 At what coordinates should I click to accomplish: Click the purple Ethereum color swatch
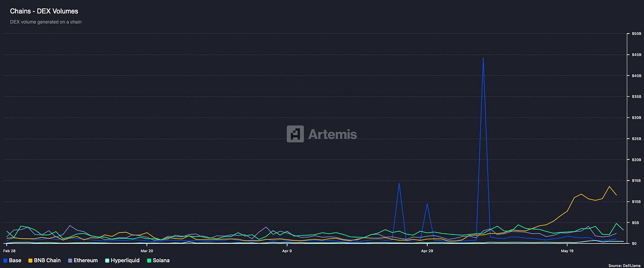[70, 260]
